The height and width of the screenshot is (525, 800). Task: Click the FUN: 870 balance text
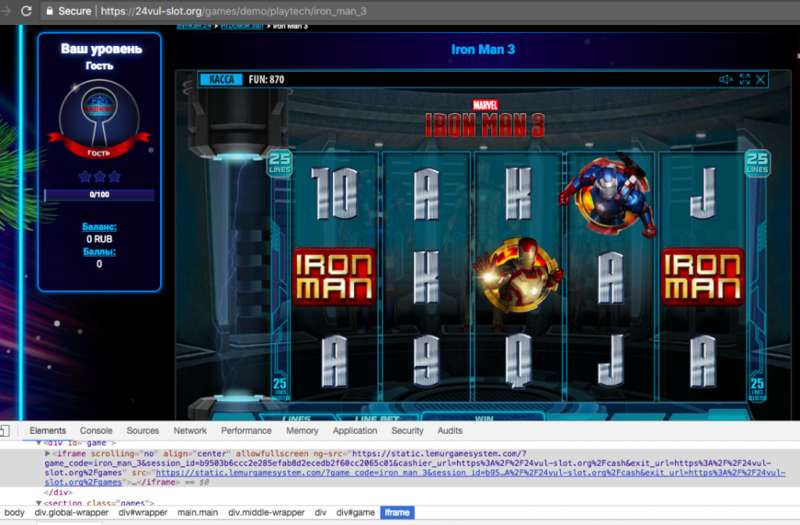pyautogui.click(x=266, y=80)
